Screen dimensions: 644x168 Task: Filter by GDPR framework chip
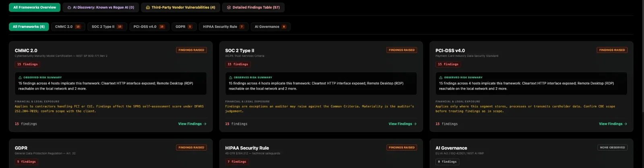tap(184, 27)
